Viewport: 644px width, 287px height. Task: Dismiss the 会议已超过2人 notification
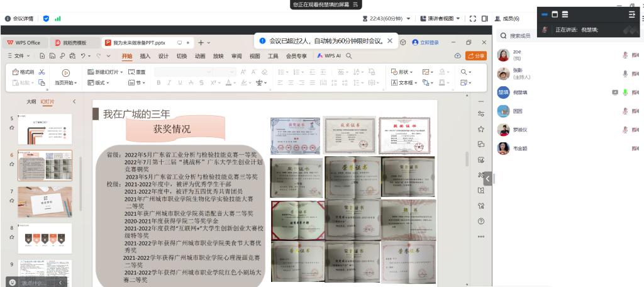(390, 41)
